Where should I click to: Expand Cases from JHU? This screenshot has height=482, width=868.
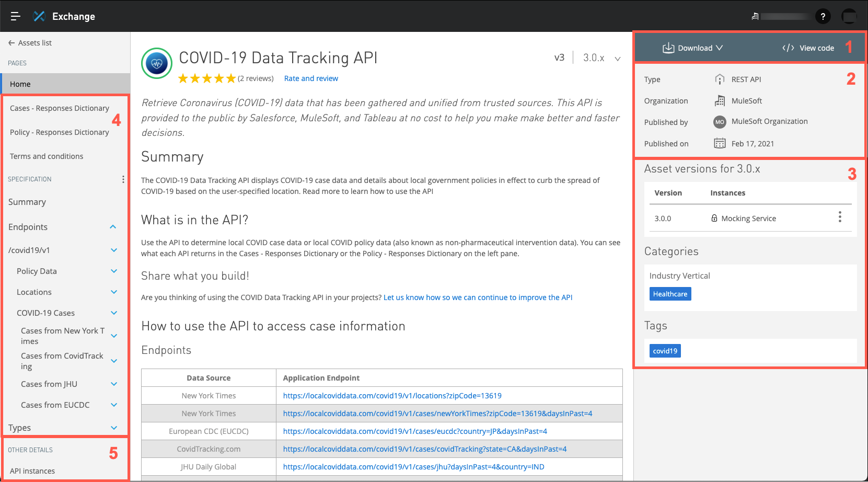114,384
